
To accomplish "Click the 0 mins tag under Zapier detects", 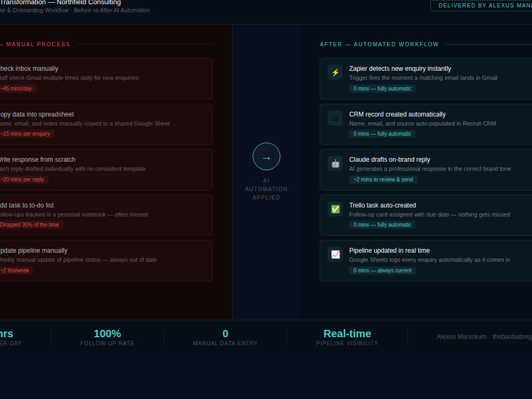I will 382,88.
